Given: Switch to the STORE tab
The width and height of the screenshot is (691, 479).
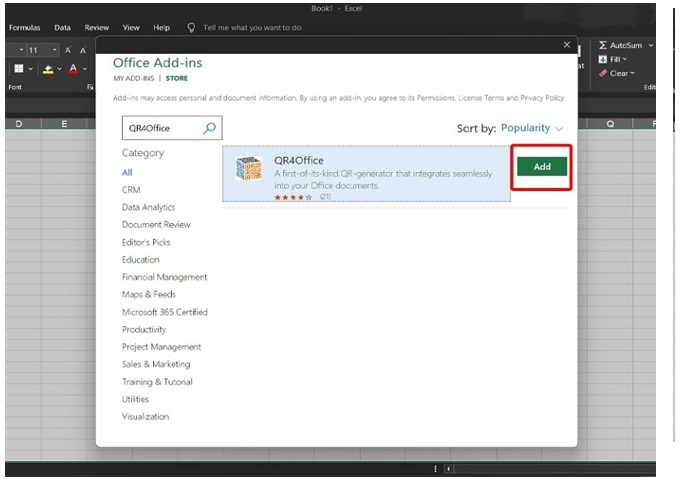Looking at the screenshot, I should point(177,78).
